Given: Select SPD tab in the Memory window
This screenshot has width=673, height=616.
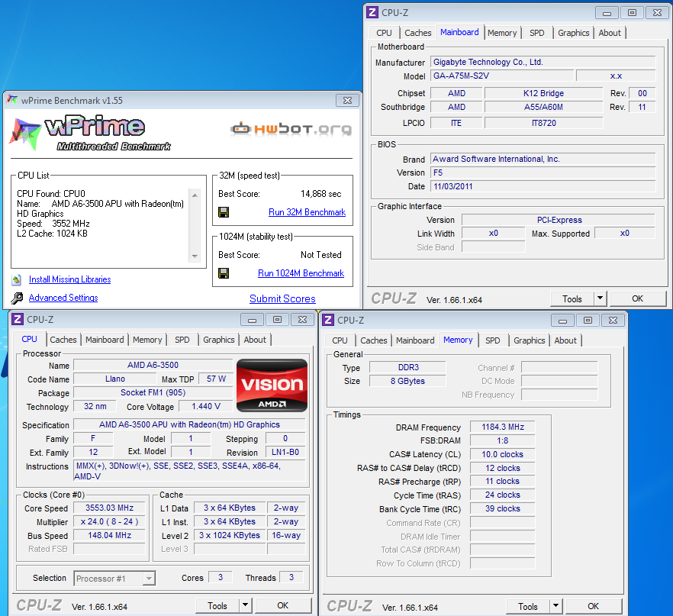Looking at the screenshot, I should pos(493,340).
